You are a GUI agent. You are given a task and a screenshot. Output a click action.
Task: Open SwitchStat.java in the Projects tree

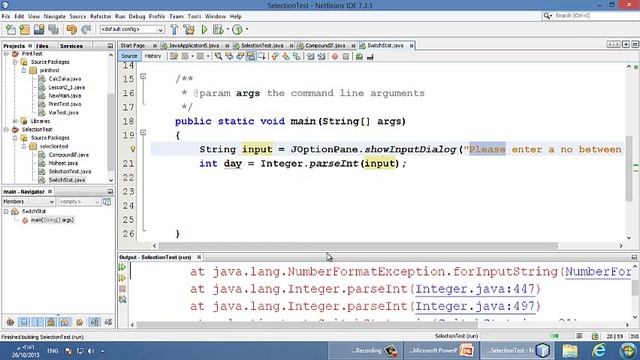point(67,180)
